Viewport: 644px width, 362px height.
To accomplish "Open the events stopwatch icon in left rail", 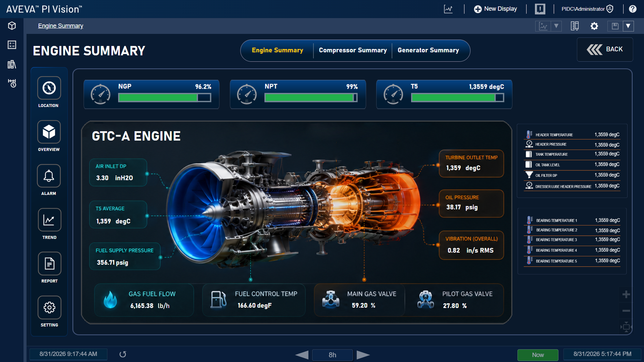I will click(12, 83).
